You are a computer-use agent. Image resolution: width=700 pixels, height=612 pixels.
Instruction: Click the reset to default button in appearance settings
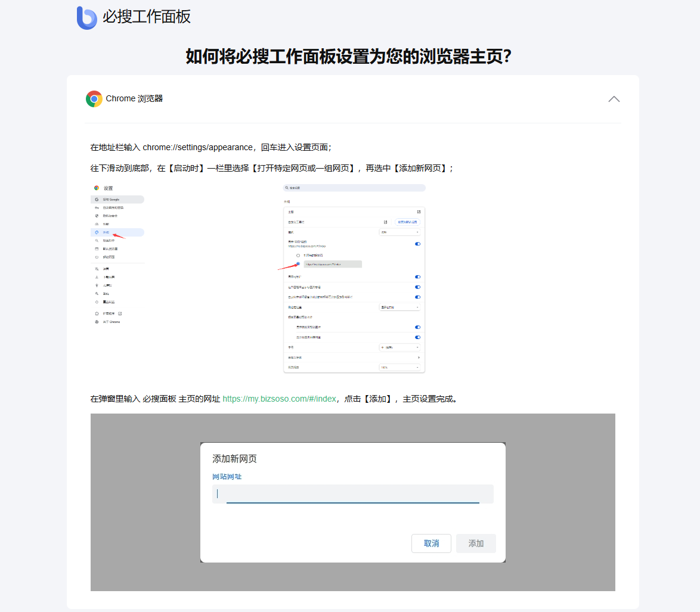point(408,222)
